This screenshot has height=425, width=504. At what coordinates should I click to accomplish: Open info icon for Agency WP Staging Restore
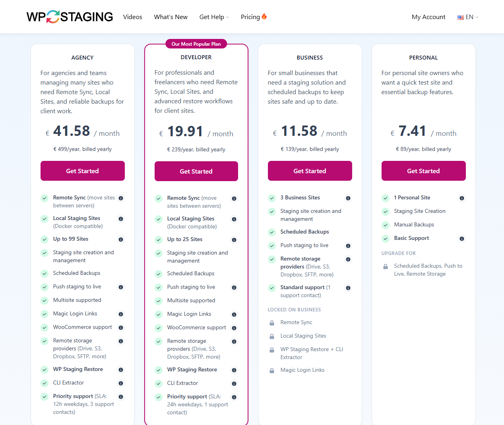[121, 370]
